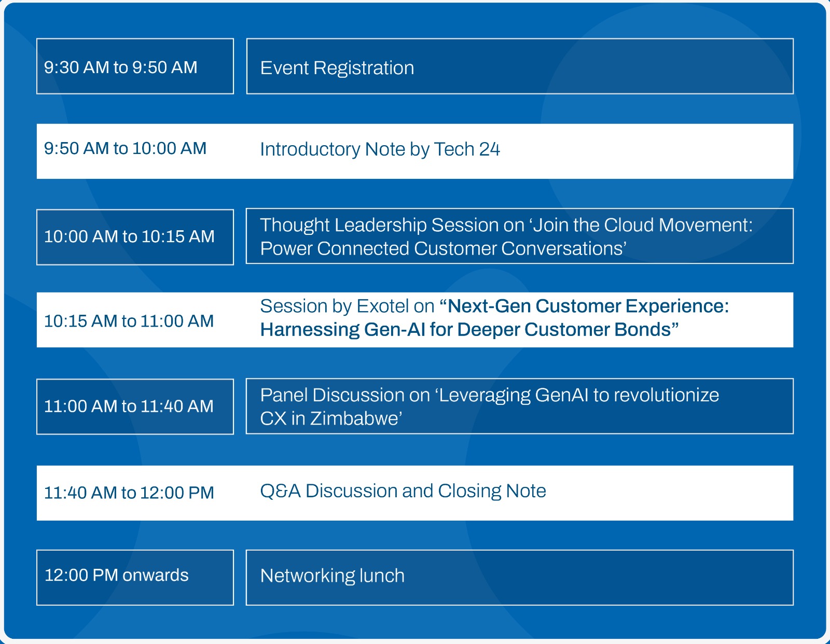Open Introductory Note by Tech 24 entry
The height and width of the screenshot is (644, 830).
(x=380, y=149)
